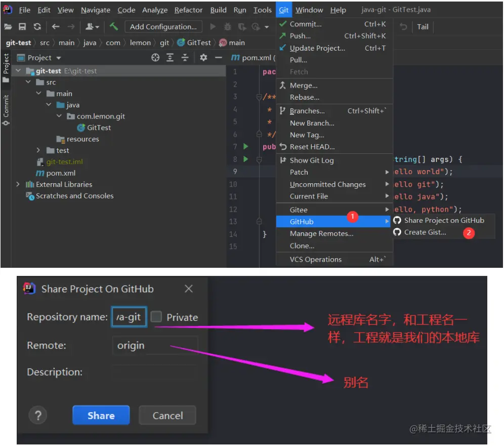This screenshot has height=447, width=504.
Task: Click the Select Opened File target icon
Action: (x=155, y=58)
